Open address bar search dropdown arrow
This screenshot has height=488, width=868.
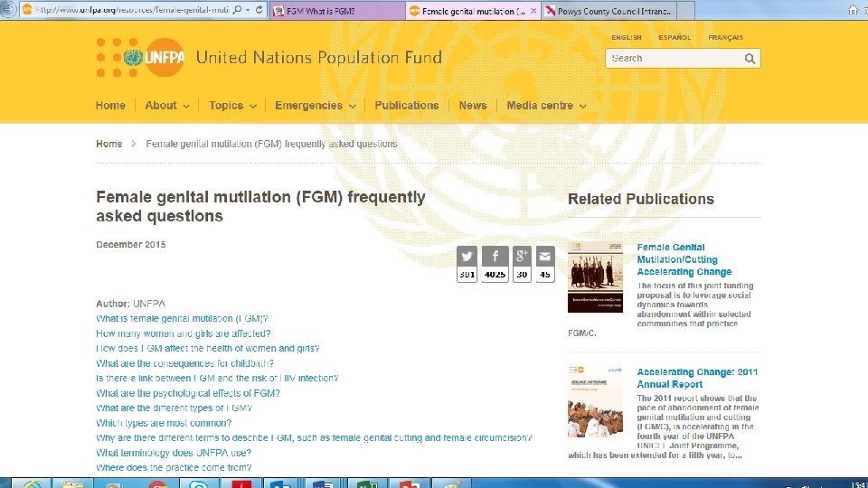pos(248,10)
